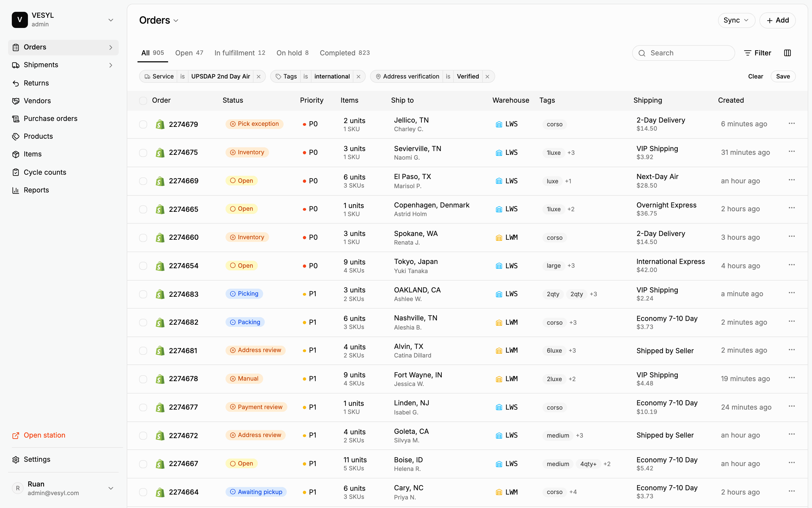
Task: Click the Awaiting pickup status badge
Action: tap(256, 492)
